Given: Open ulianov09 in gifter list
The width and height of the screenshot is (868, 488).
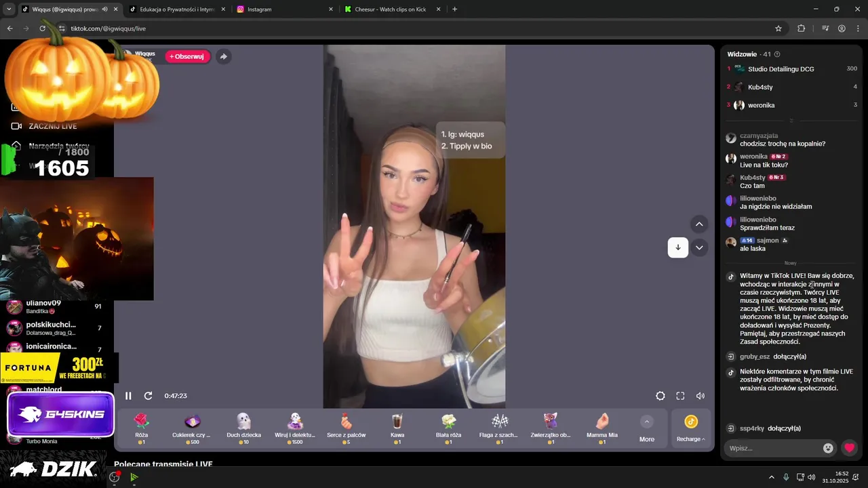Looking at the screenshot, I should tap(54, 306).
